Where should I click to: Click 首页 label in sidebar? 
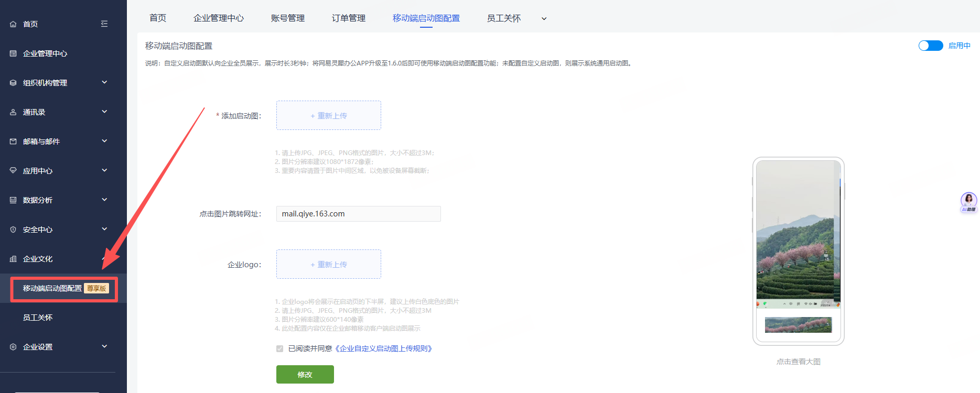[30, 24]
